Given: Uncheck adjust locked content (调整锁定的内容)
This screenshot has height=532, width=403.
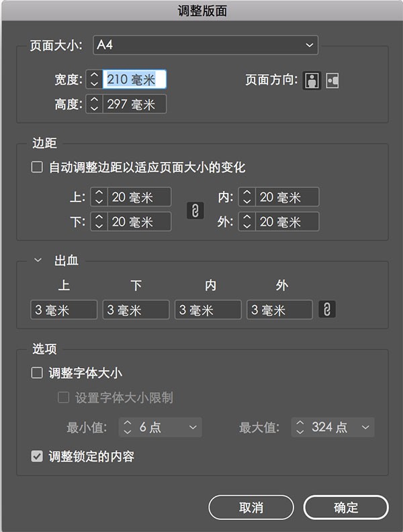Looking at the screenshot, I should click(x=37, y=457).
